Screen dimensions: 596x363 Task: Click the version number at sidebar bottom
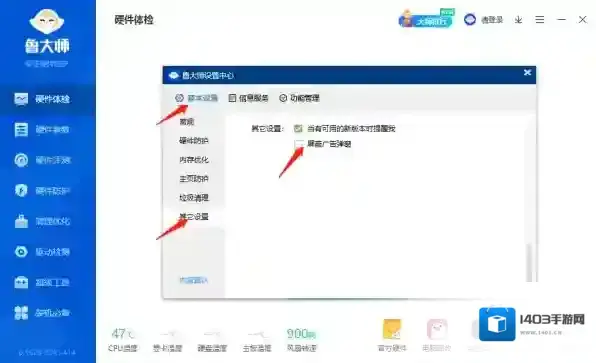click(x=47, y=353)
